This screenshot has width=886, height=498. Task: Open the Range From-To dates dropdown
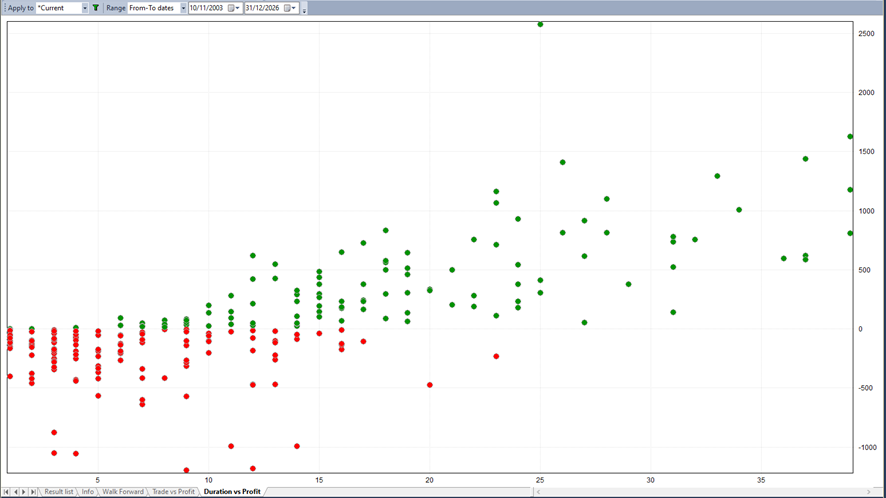[x=183, y=8]
